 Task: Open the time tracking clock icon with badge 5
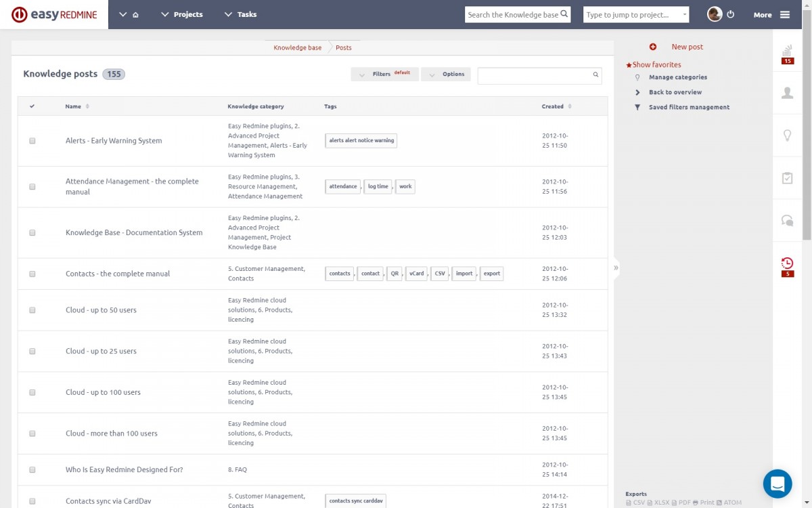pyautogui.click(x=787, y=266)
